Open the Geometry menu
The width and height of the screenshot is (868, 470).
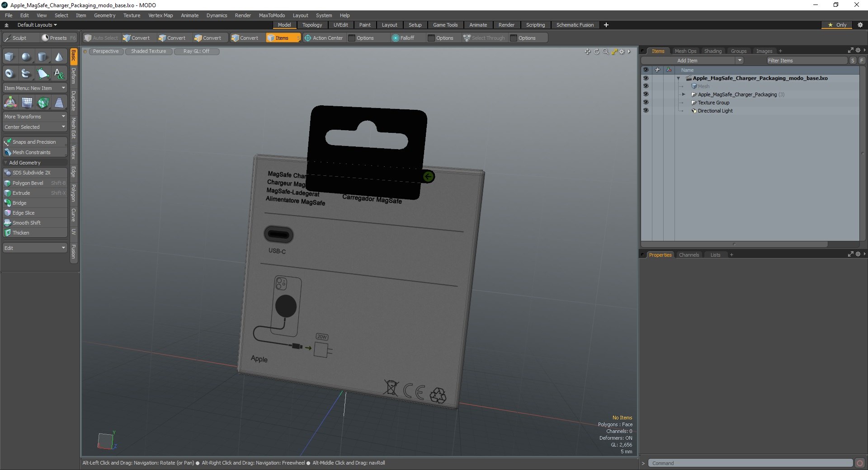104,15
